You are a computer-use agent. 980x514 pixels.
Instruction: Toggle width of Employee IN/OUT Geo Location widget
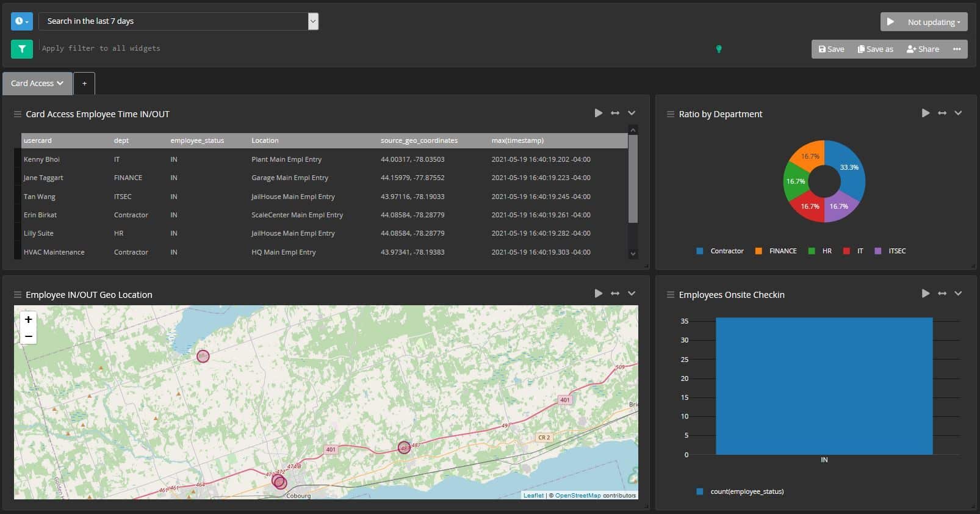[614, 294]
